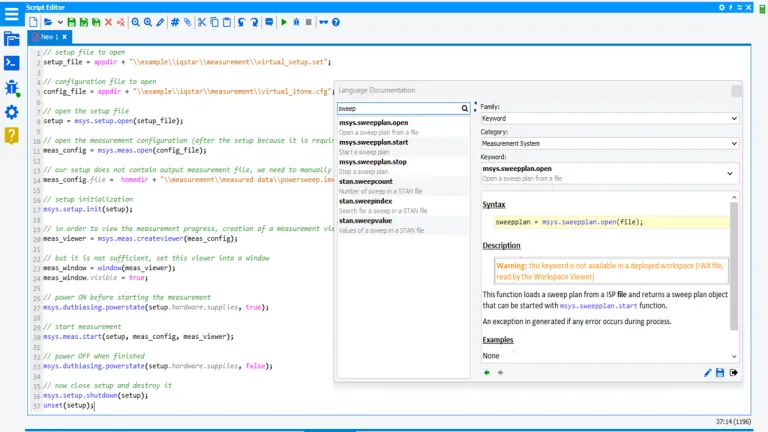Open a script file with folder icon

point(48,22)
